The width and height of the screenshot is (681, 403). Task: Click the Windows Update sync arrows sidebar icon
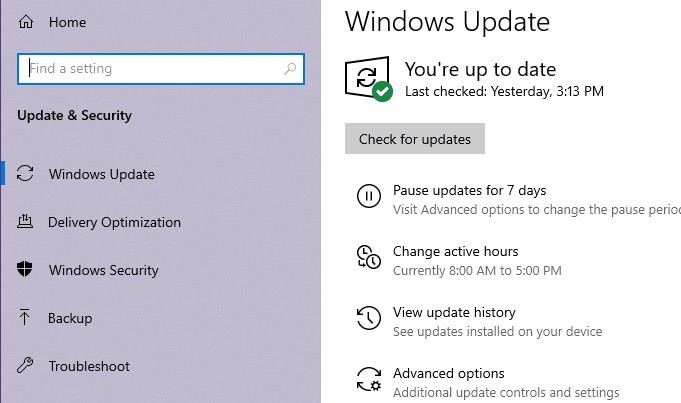(x=26, y=174)
